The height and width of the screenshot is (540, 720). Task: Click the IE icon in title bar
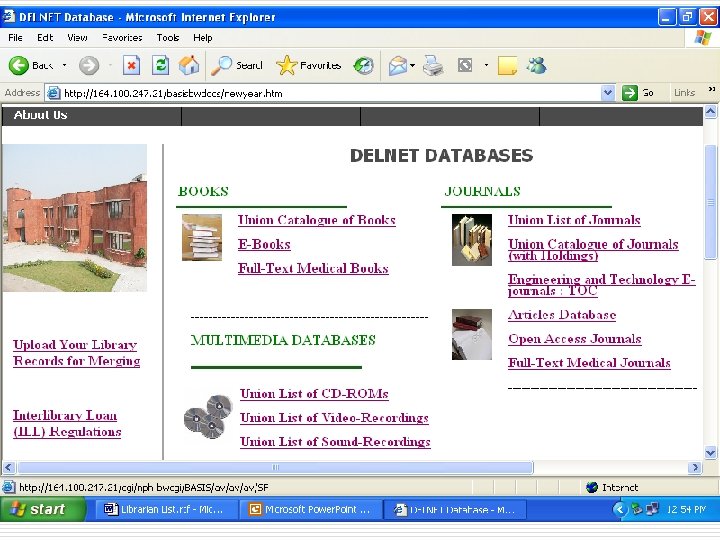coord(8,17)
